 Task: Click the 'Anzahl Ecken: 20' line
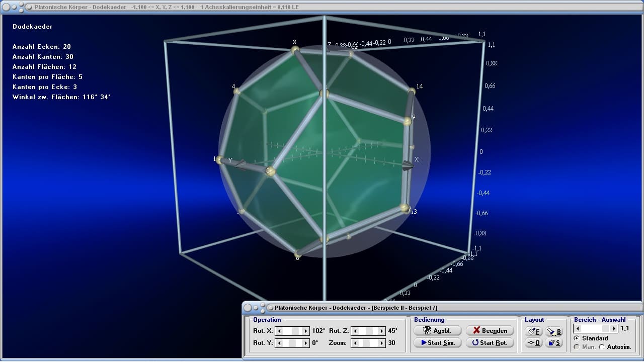tap(42, 47)
